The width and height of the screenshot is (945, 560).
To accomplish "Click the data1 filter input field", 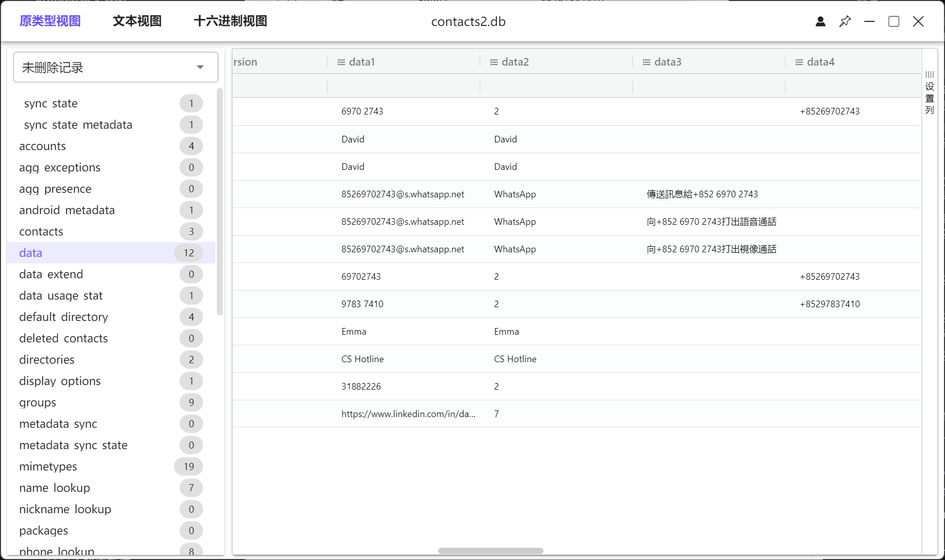I will point(403,86).
